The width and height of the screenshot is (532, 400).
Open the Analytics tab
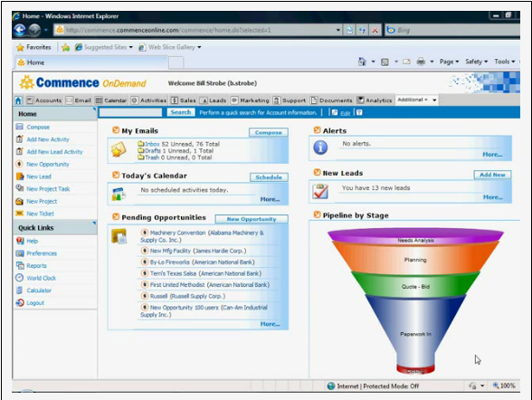[375, 100]
